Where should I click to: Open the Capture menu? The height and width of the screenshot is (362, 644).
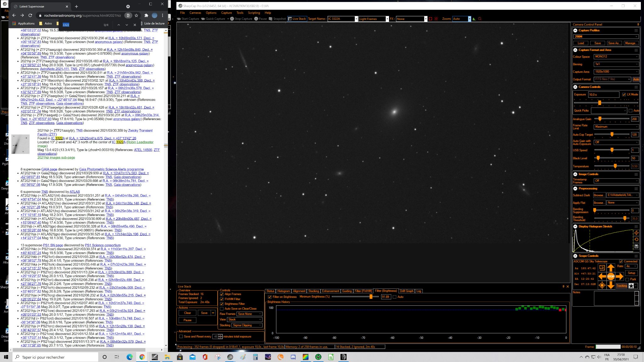(226, 13)
